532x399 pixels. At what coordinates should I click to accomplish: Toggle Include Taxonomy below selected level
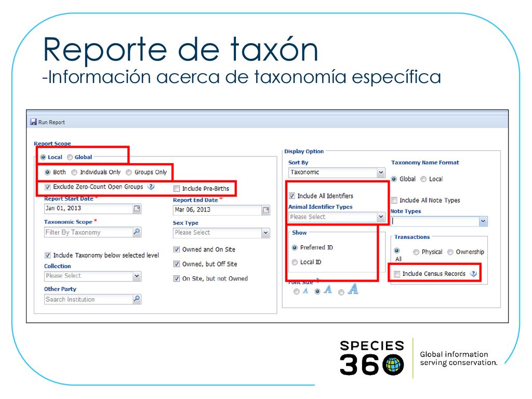point(48,255)
